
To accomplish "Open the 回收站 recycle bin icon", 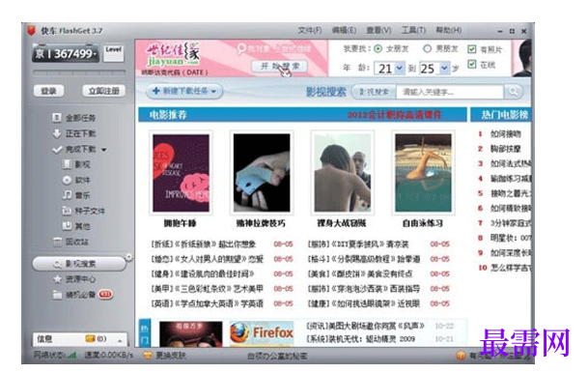I will coord(57,242).
